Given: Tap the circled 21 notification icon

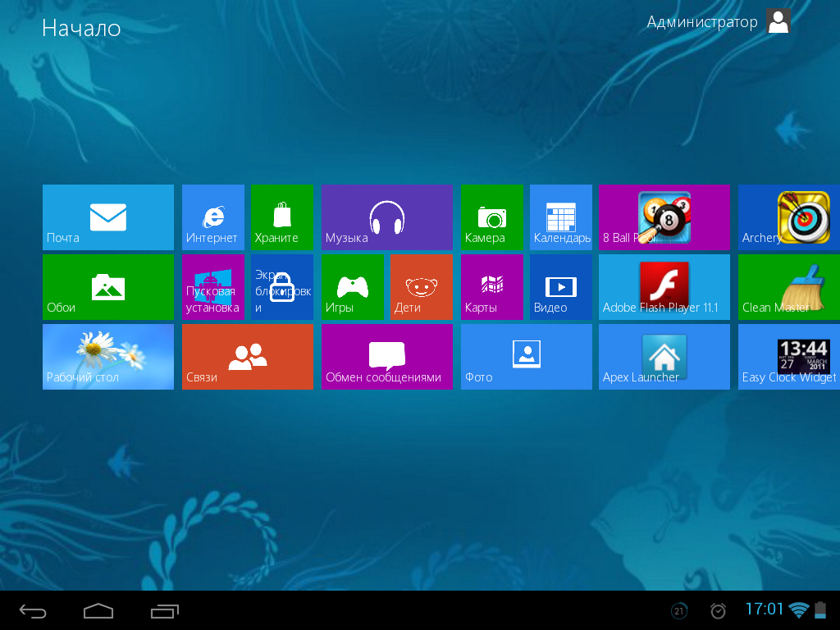Looking at the screenshot, I should click(x=679, y=610).
